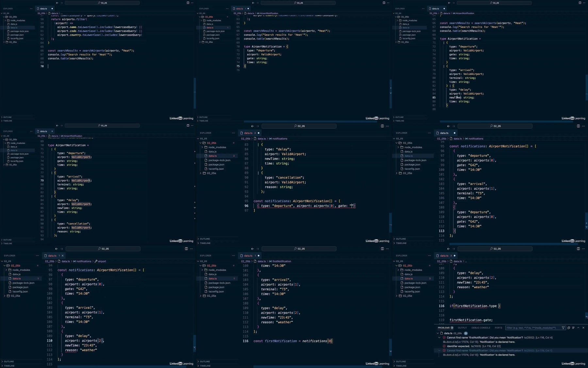Collapse 02_05b folder in frame with active line 96

pos(201,143)
